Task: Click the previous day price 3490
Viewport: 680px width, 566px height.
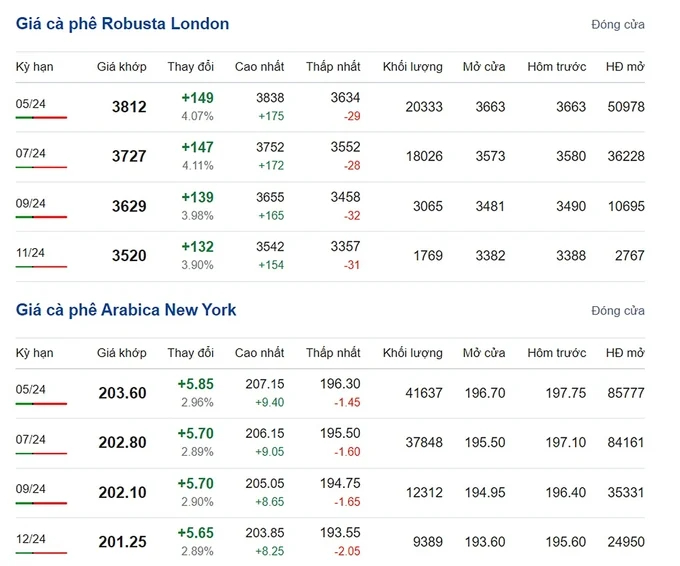Action: tap(571, 206)
